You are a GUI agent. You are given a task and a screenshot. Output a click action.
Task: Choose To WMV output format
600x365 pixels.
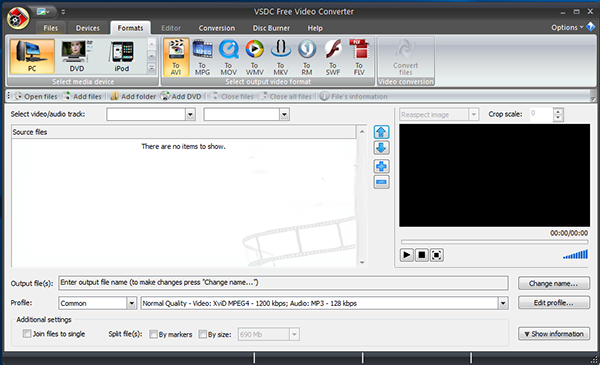[254, 57]
